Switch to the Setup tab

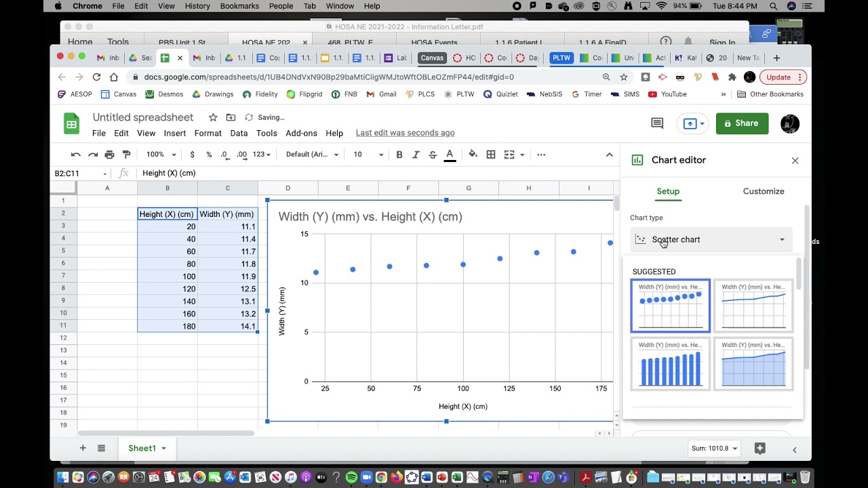(x=668, y=191)
